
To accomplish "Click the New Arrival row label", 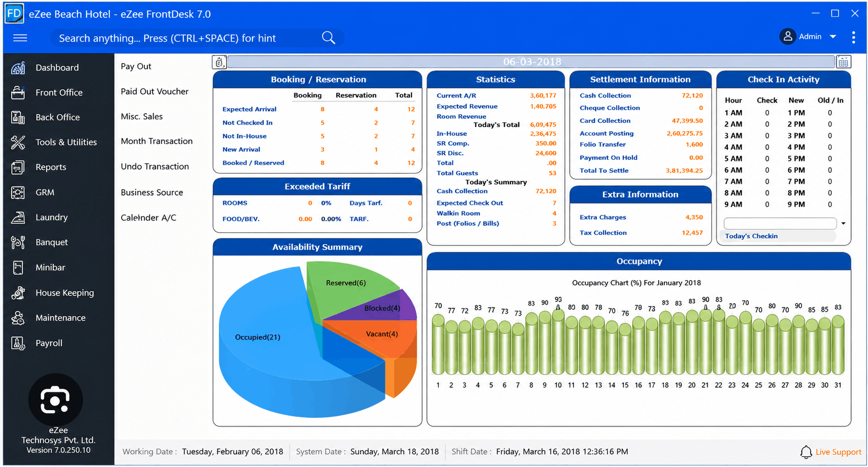I will point(241,150).
